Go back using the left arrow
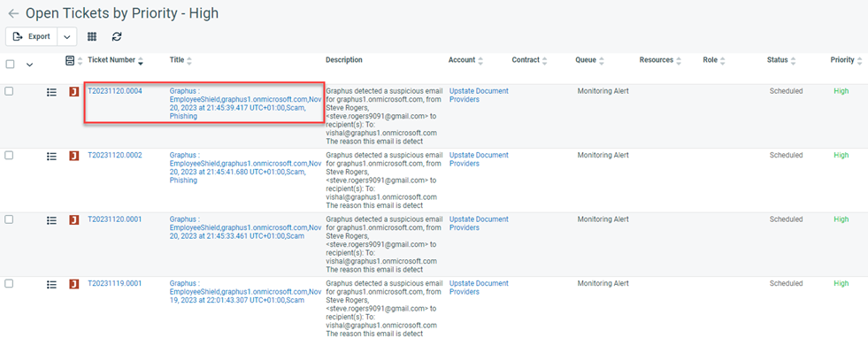 (x=13, y=14)
